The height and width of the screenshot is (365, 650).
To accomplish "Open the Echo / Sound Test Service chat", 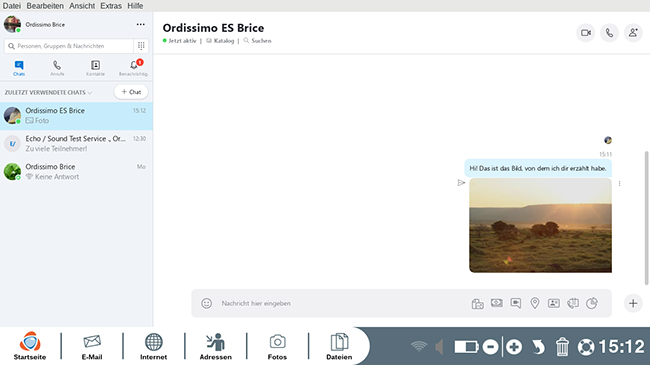I will [x=76, y=144].
